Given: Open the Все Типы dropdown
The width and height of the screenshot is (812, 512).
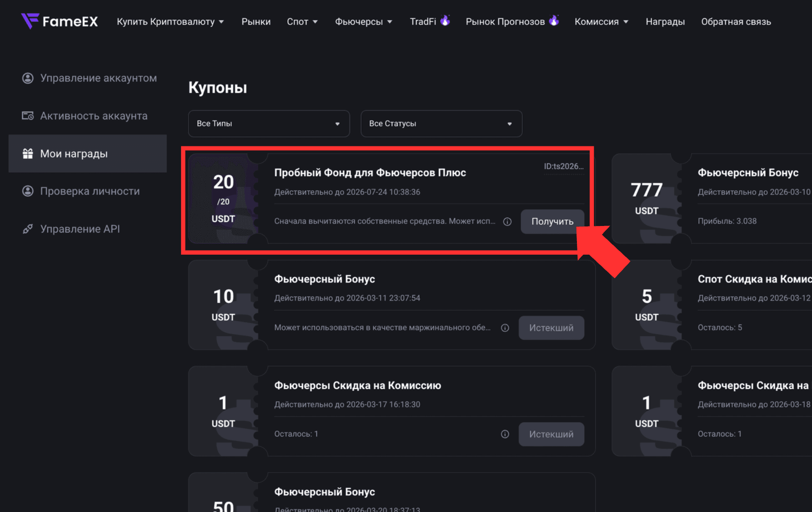Looking at the screenshot, I should [x=269, y=124].
